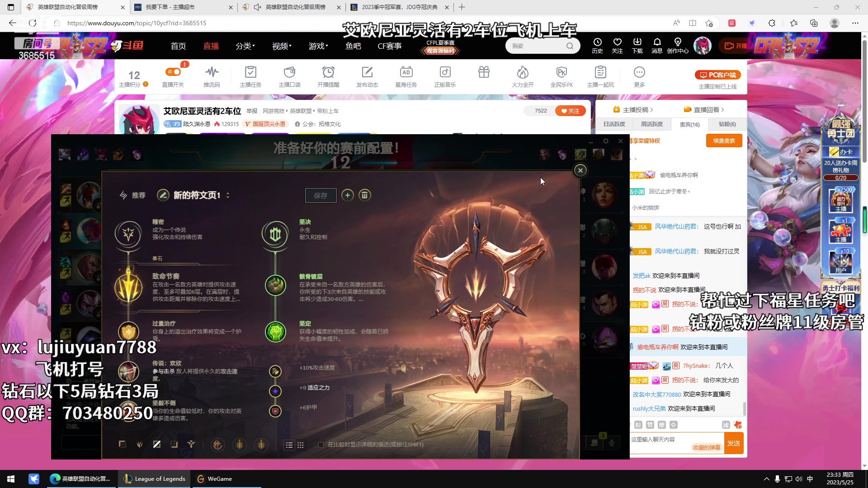
Task: Delete rune page using trash icon
Action: click(x=364, y=195)
